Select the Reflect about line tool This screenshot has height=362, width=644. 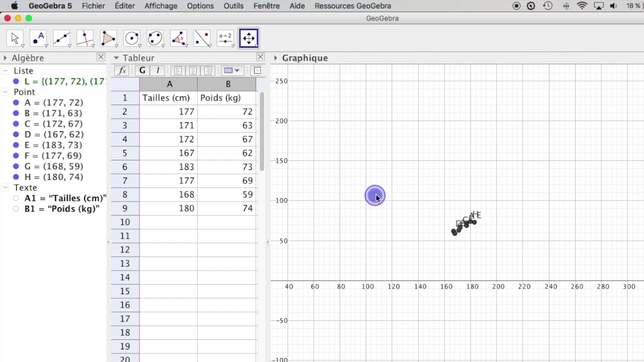tap(202, 38)
